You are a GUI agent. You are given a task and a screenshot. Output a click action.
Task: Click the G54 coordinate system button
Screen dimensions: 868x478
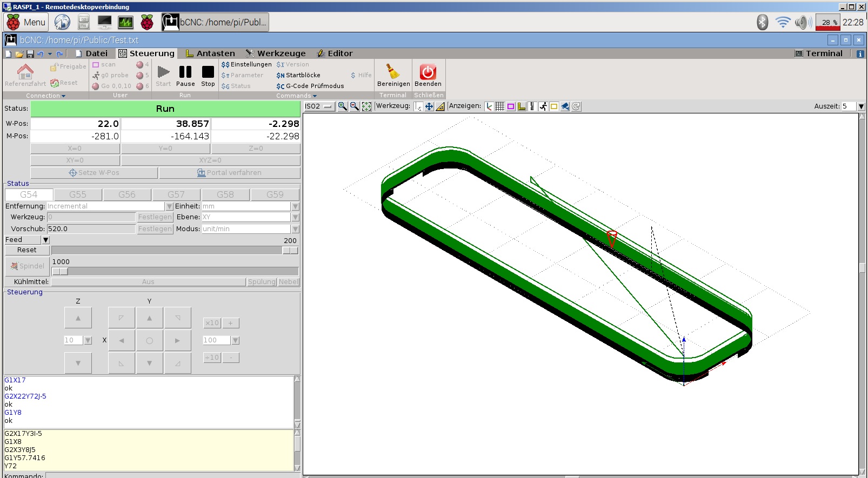(29, 194)
